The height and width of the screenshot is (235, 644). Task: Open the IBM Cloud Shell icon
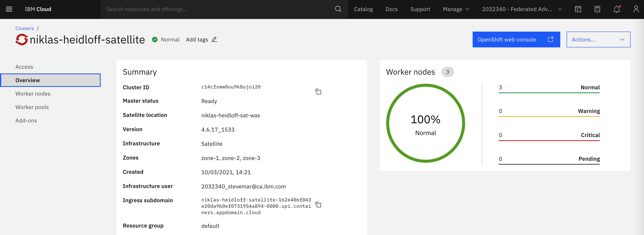[578, 9]
